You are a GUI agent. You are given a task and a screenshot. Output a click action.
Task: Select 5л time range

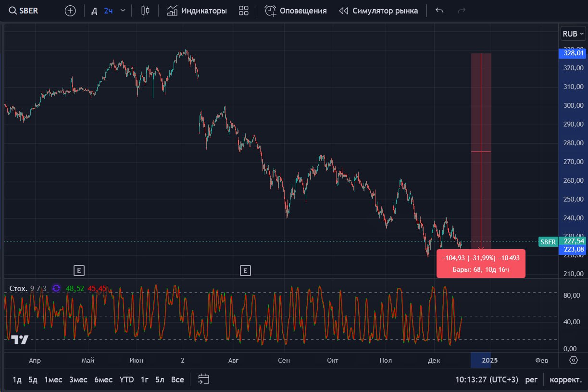[x=160, y=379]
